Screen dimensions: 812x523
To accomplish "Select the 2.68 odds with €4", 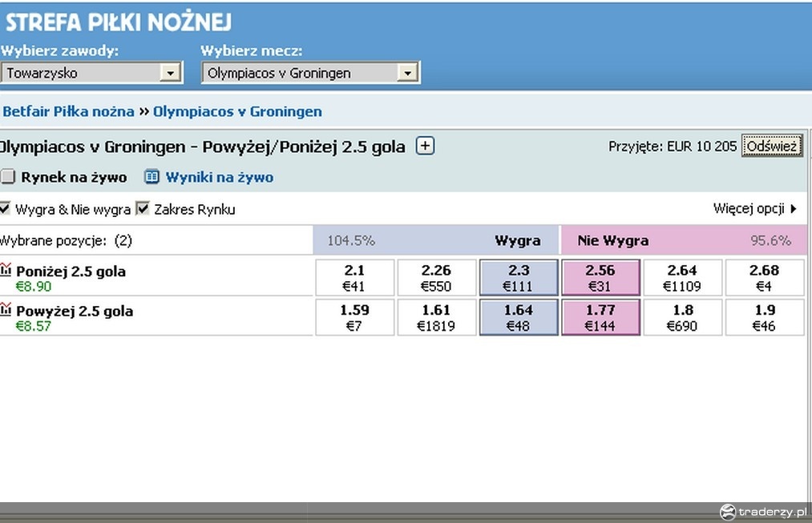I will click(x=765, y=278).
